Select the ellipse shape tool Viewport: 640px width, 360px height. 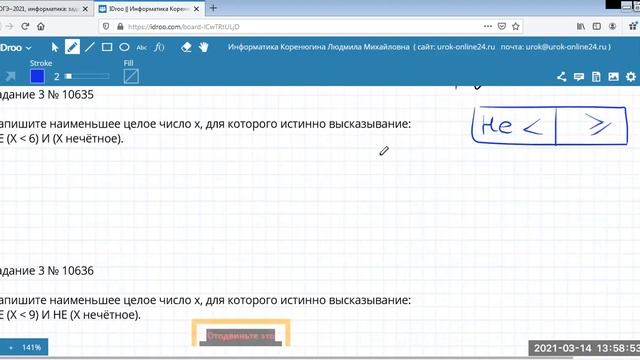pos(124,47)
